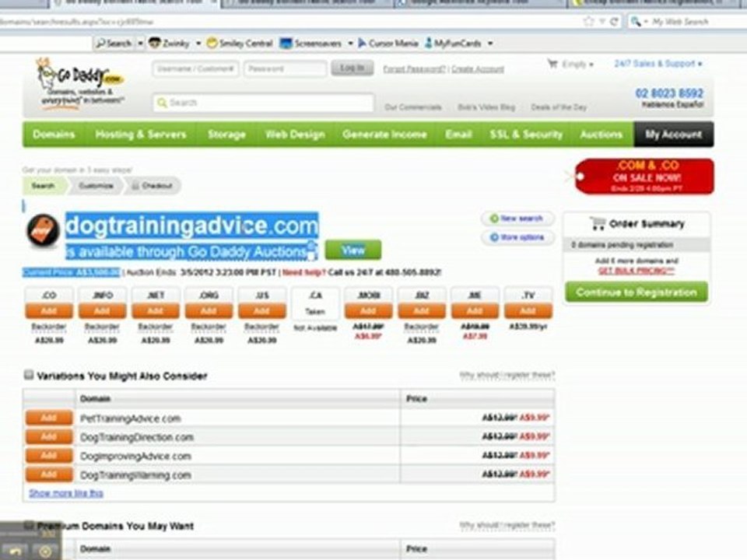Expand the MyFunCards dropdown arrow
This screenshot has width=747, height=560.
click(489, 44)
